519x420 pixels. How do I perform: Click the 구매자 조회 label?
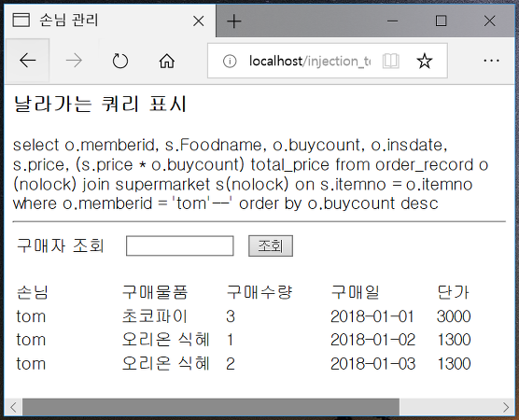pyautogui.click(x=61, y=245)
